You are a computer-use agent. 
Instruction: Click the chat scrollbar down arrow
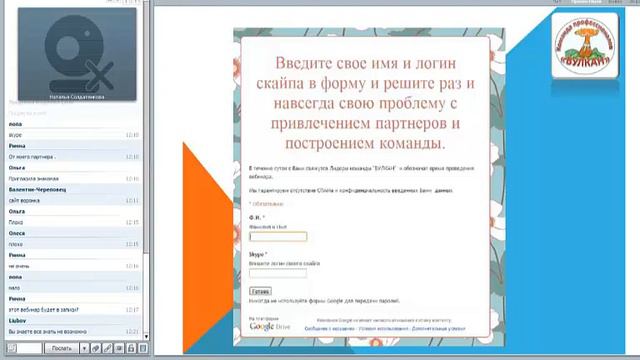pos(146,337)
